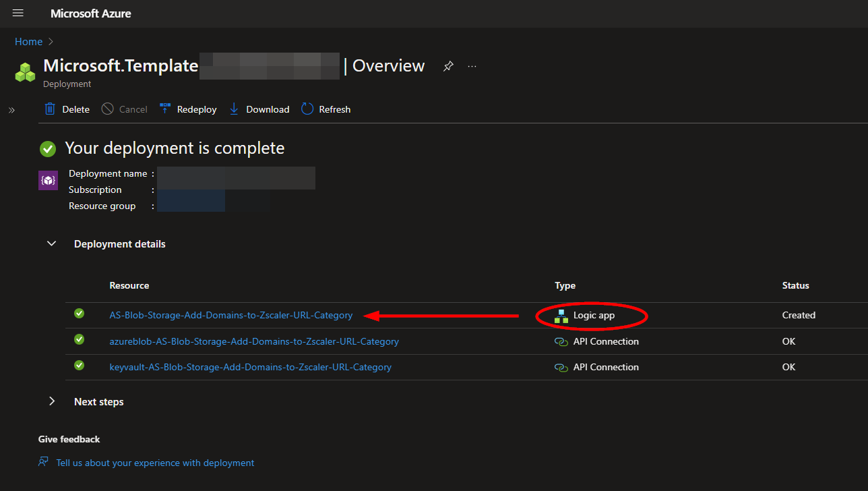Click the Give feedback heading

[69, 439]
